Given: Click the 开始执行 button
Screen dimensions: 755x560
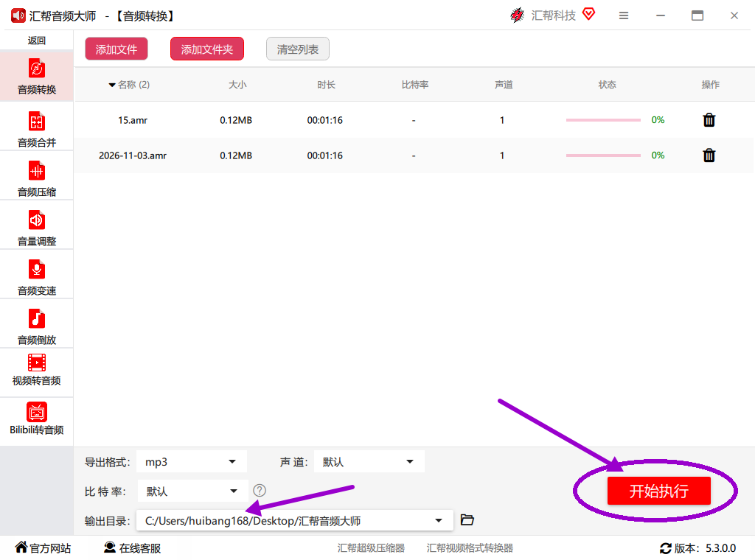Looking at the screenshot, I should 658,491.
